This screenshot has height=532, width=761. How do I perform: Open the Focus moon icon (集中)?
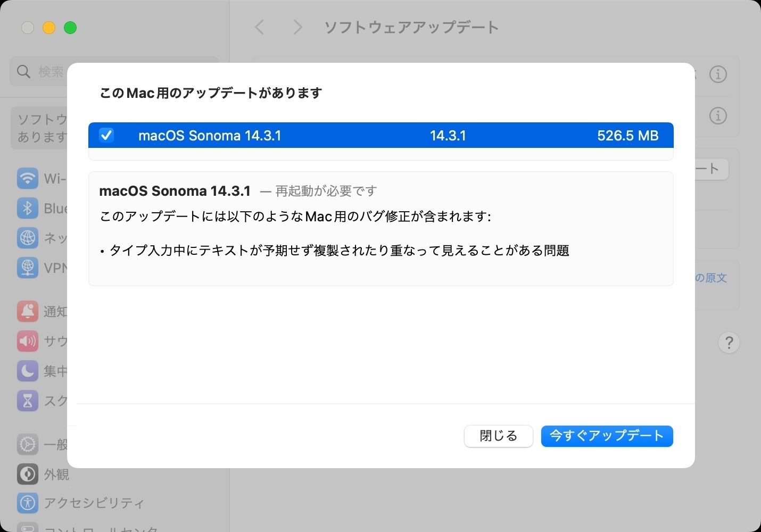coord(28,371)
